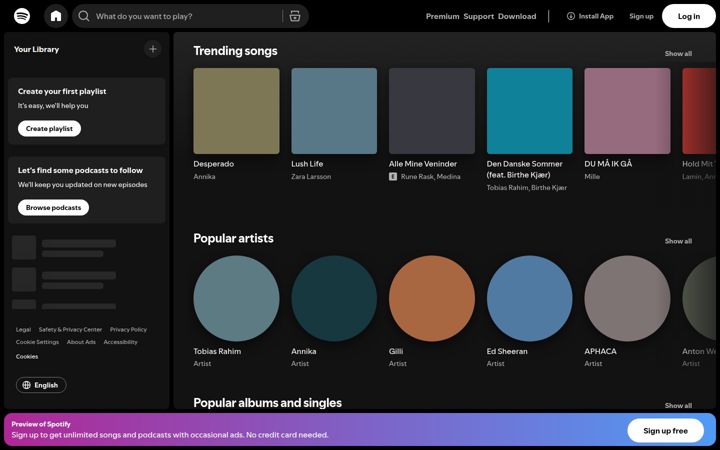This screenshot has width=720, height=450.
Task: Open Alle Mine Veninder cover
Action: click(x=432, y=111)
